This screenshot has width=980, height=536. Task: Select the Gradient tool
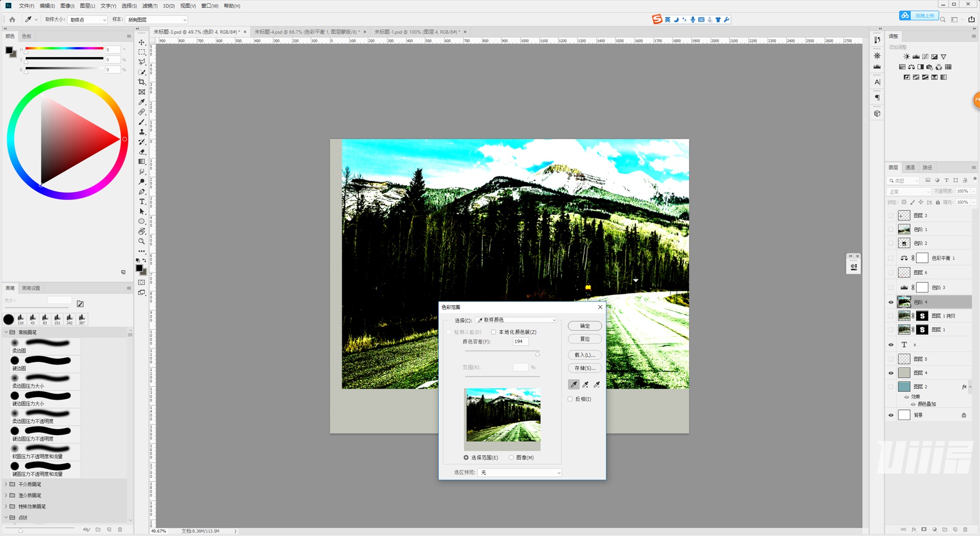pyautogui.click(x=142, y=162)
